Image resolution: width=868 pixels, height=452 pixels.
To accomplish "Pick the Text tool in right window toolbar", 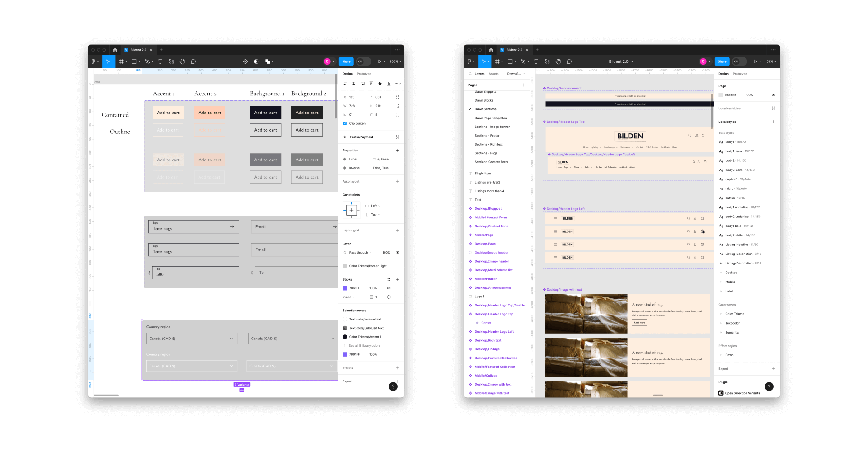I will coord(536,61).
